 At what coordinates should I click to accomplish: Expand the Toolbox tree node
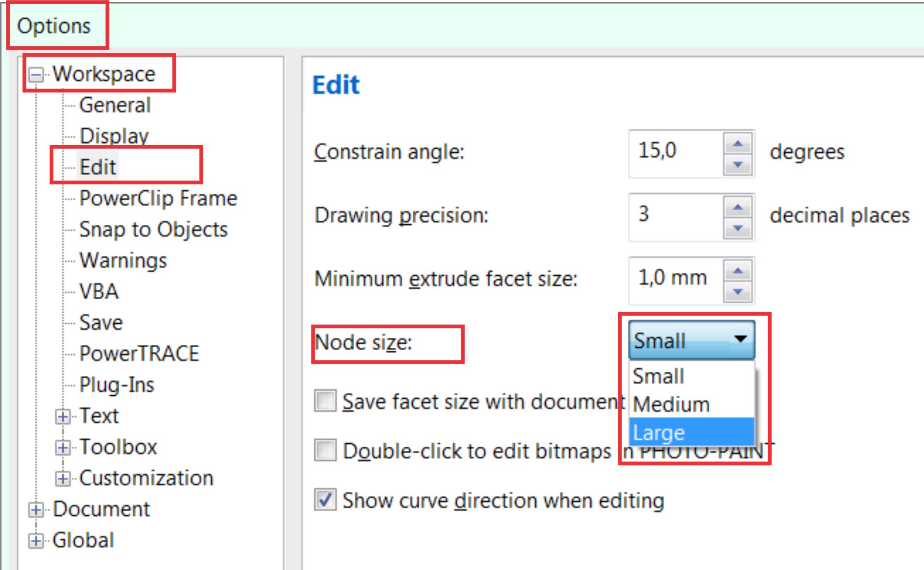click(64, 447)
